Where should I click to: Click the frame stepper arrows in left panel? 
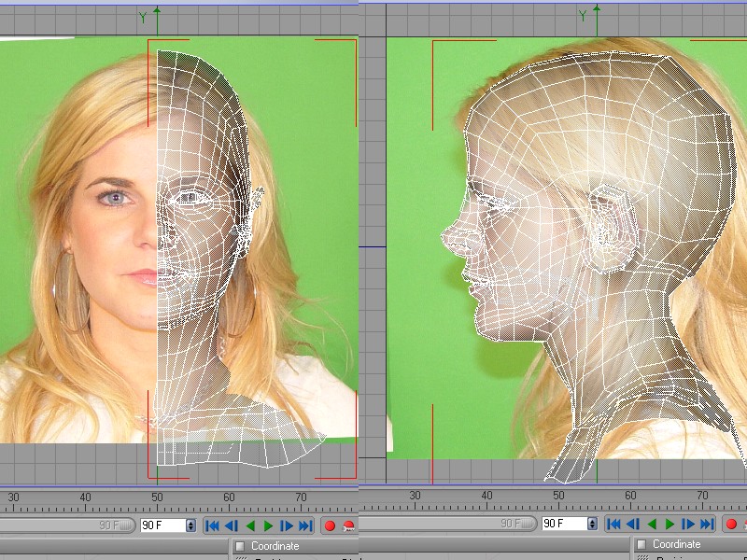(x=190, y=525)
